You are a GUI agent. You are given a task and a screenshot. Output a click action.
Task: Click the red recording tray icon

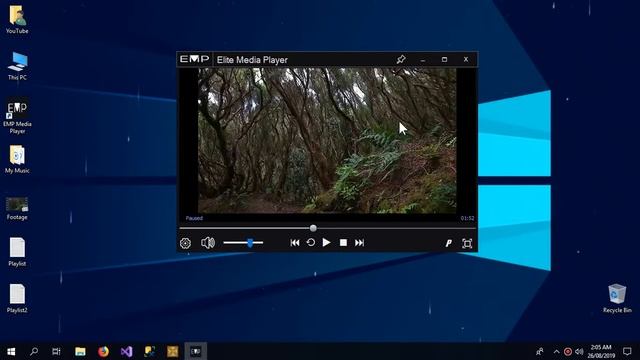point(568,351)
